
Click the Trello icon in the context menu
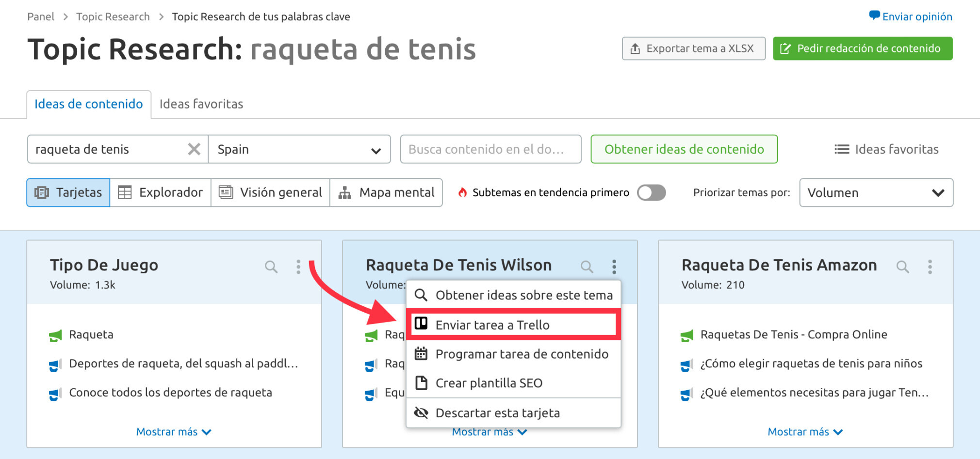pos(421,323)
